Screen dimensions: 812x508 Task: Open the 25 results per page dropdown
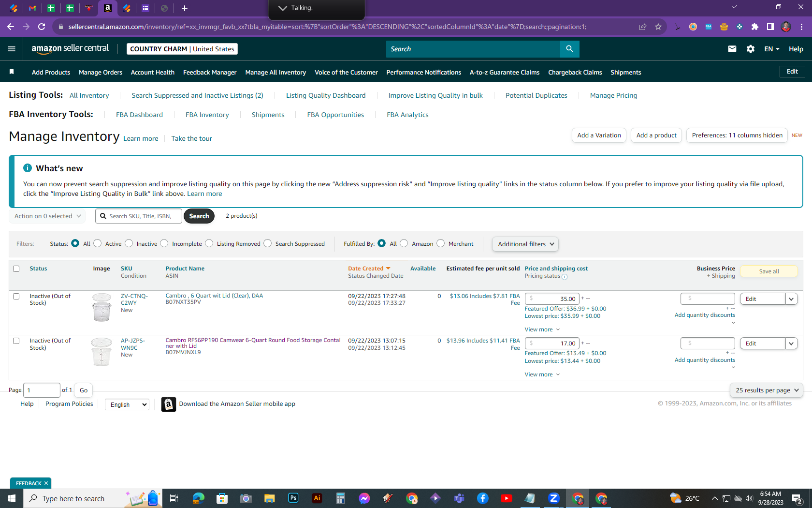[x=767, y=390]
